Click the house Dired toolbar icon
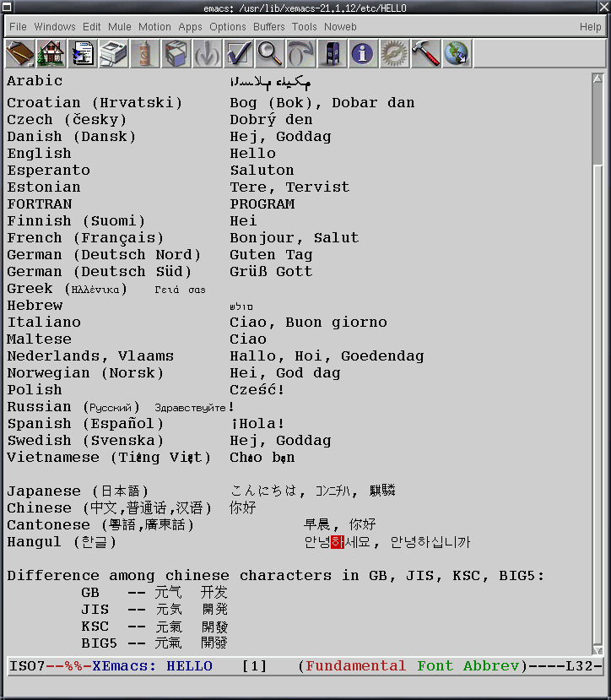The image size is (611, 700). click(x=51, y=53)
